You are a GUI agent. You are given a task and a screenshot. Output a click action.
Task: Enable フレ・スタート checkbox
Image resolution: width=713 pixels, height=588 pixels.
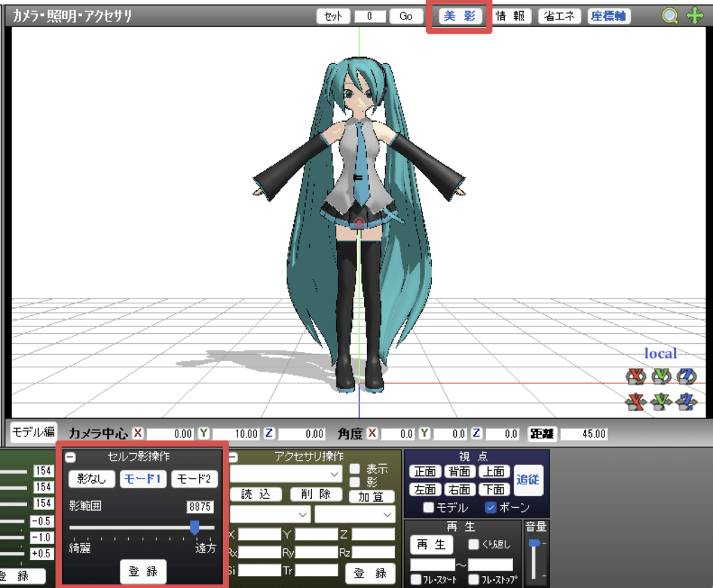416,580
